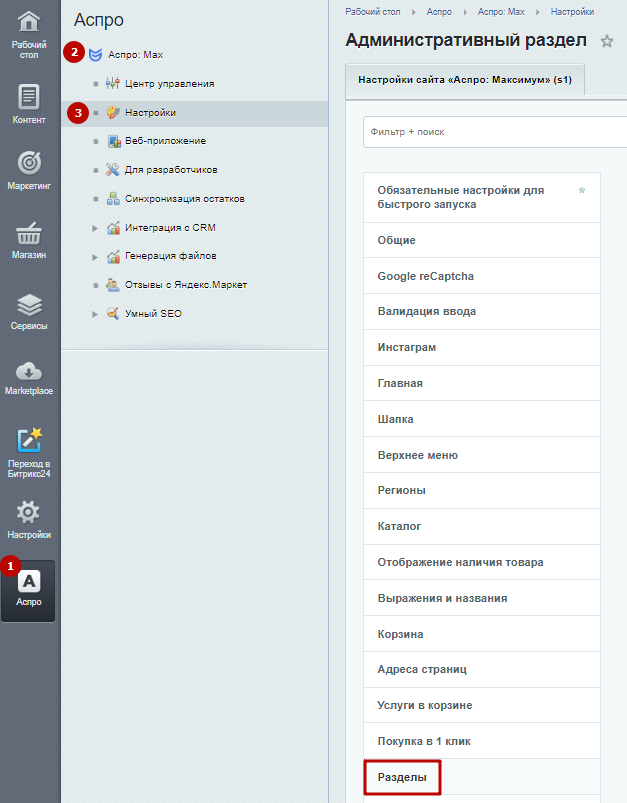The width and height of the screenshot is (627, 803).
Task: Select Отзывы с Яндекс.Маркет tree item
Action: pyautogui.click(x=186, y=285)
